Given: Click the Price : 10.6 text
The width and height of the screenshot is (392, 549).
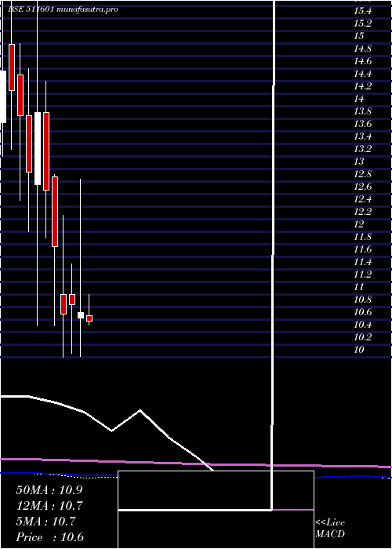Looking at the screenshot, I should (x=49, y=537).
